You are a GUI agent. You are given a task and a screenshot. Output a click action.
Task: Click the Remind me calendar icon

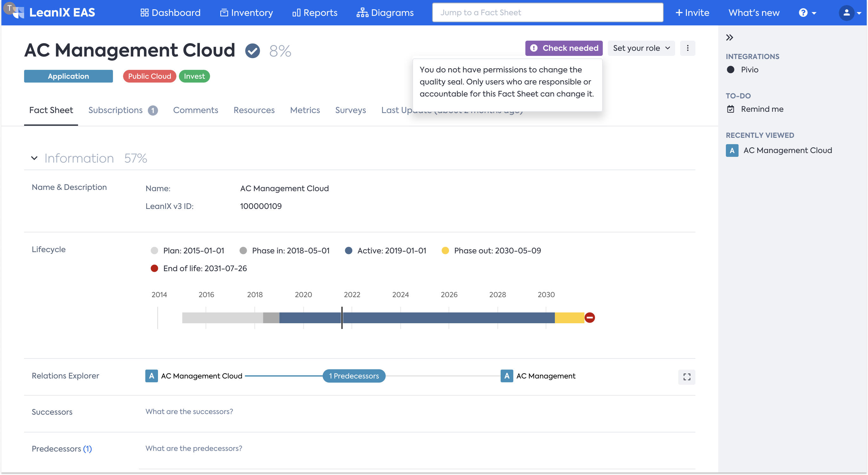click(731, 109)
